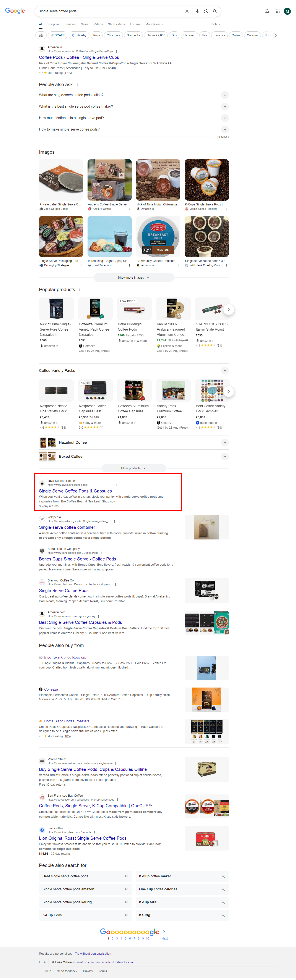This screenshot has height=980, width=296.
Task: Open 'Bones Cups Single Serve - Coffee Pods' link
Action: pos(77,559)
